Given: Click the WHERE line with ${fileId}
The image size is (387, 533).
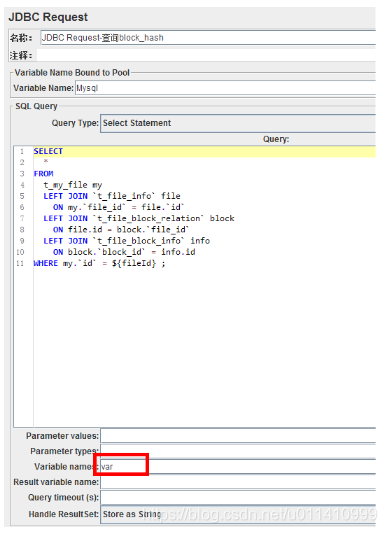Looking at the screenshot, I should pos(99,263).
